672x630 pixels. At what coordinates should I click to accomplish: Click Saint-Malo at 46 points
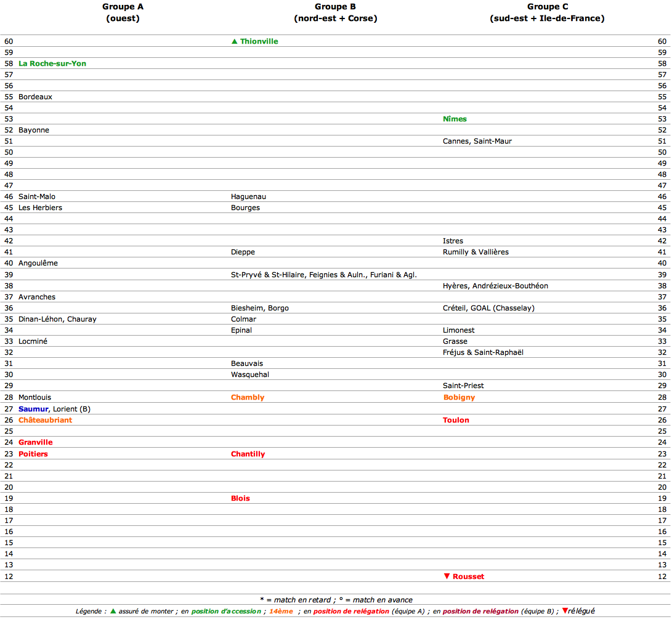[37, 196]
